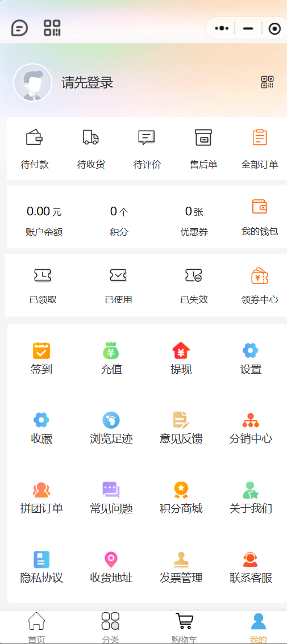Open 收藏 favorites

click(41, 428)
